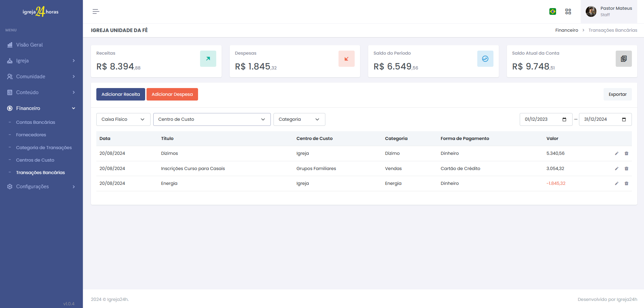Open the Centro de Custo filter dropdown
This screenshot has width=644, height=308.
coord(212,119)
